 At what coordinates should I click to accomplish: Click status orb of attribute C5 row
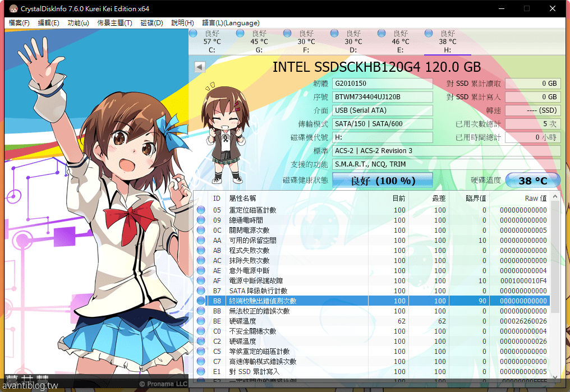point(201,351)
